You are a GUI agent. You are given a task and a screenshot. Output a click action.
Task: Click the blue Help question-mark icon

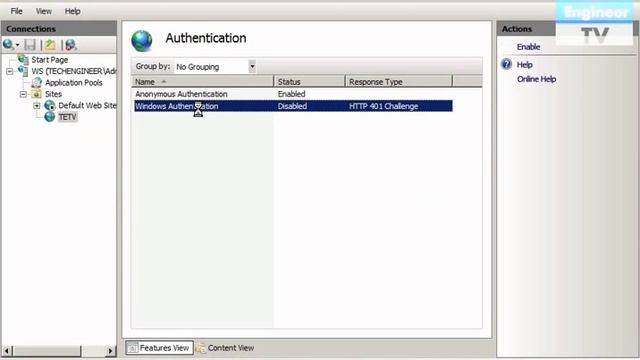[506, 64]
